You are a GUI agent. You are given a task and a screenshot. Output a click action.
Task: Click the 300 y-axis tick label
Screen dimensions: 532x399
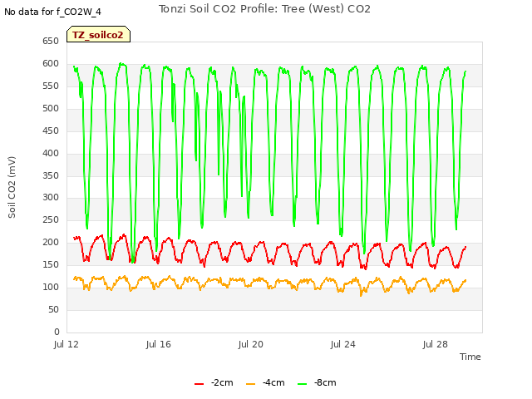(x=51, y=197)
